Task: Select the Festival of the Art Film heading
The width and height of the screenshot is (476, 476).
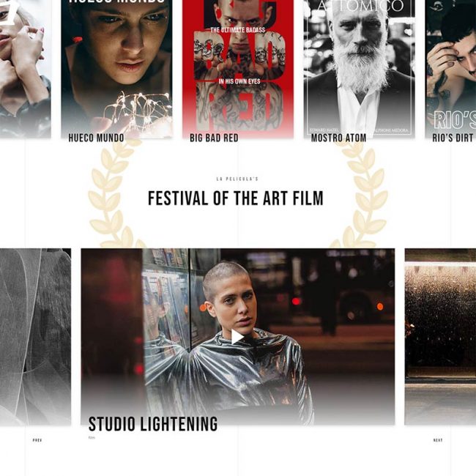Action: [236, 198]
